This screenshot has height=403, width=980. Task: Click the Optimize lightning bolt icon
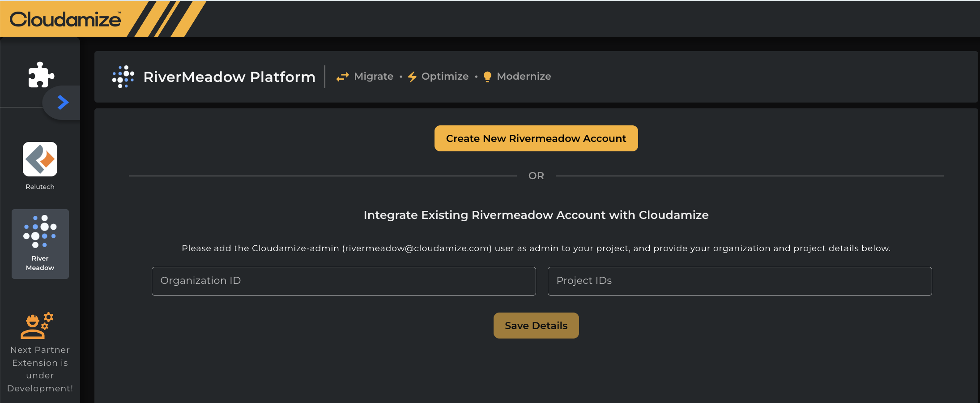(x=412, y=77)
